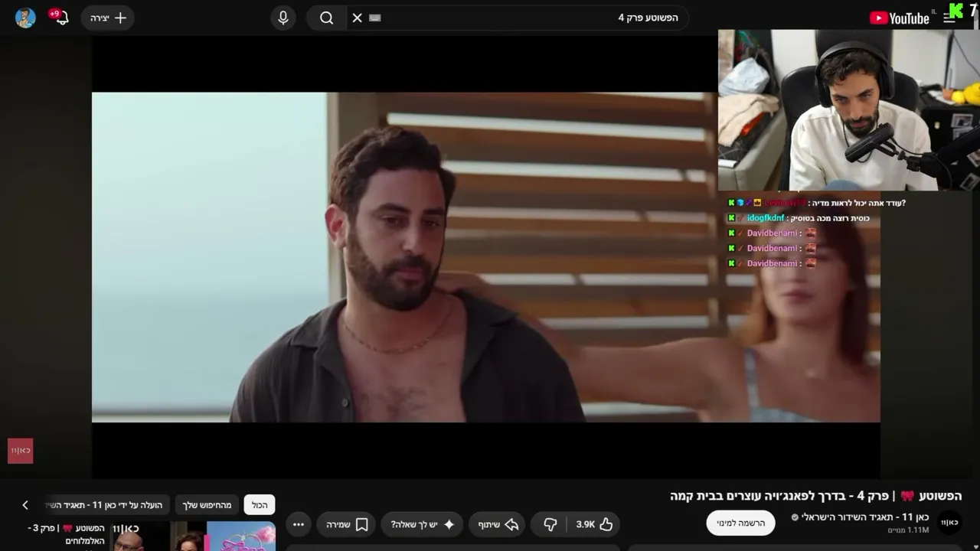The width and height of the screenshot is (980, 551).
Task: Save the video with שמירה button
Action: coord(347,524)
